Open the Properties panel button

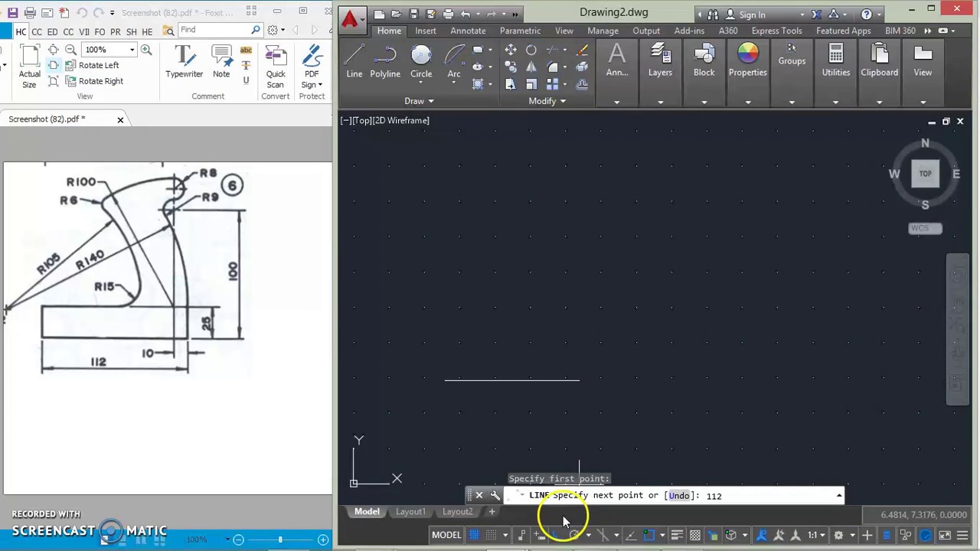point(748,61)
